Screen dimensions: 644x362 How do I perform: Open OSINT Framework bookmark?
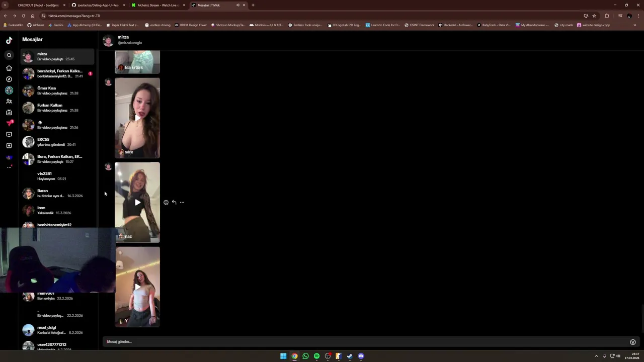[419, 25]
